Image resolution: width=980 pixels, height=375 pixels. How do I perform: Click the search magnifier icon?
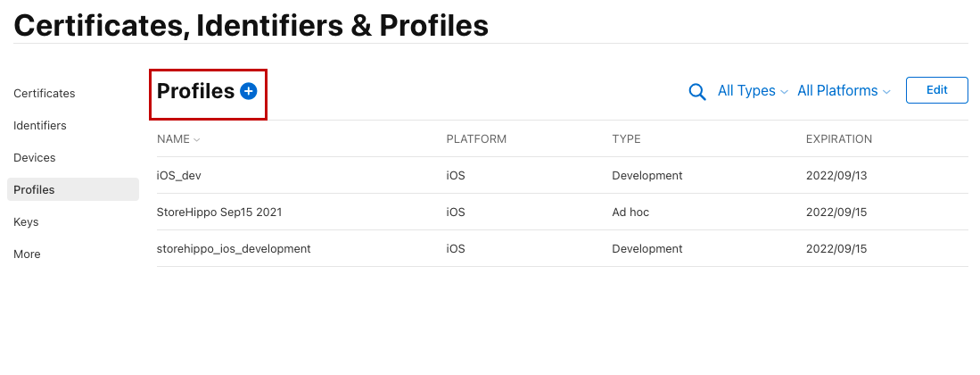click(697, 91)
